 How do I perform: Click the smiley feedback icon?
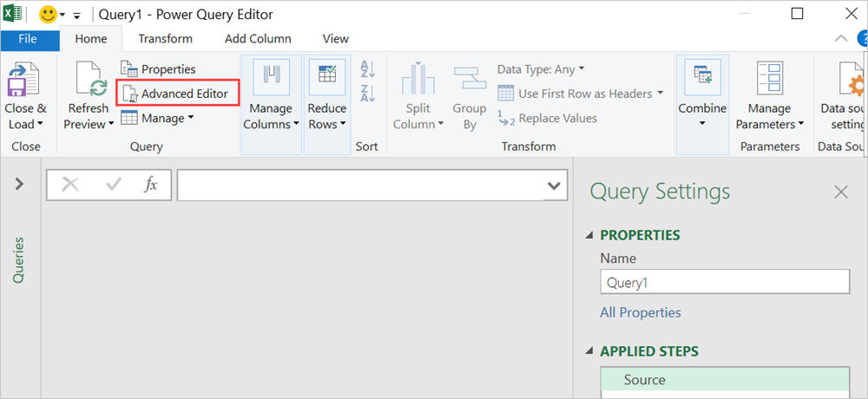(x=47, y=14)
